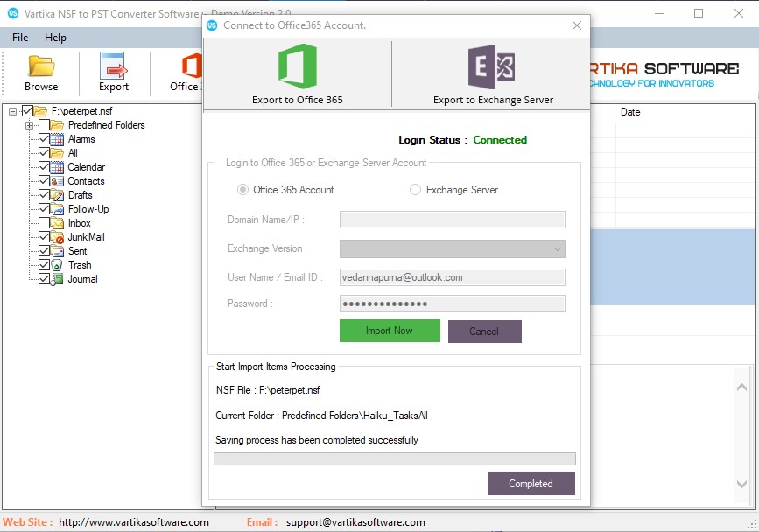Select the Export to Exchange Server icon
The height and width of the screenshot is (532, 759).
pyautogui.click(x=491, y=66)
